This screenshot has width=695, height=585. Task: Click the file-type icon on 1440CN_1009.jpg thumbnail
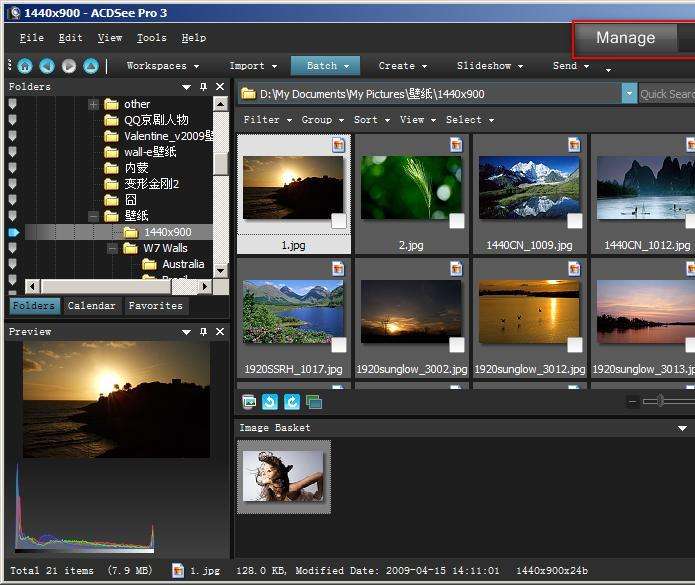tap(574, 144)
